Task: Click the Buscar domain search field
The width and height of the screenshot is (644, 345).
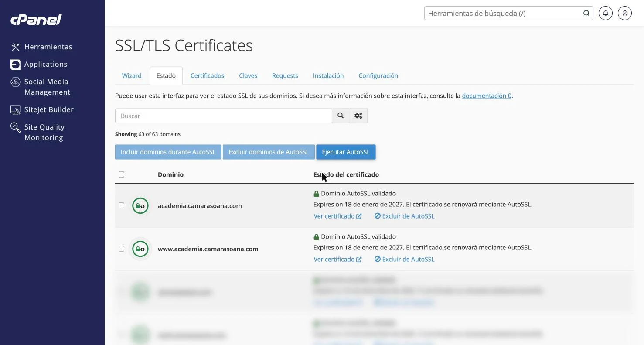Action: coord(224,116)
